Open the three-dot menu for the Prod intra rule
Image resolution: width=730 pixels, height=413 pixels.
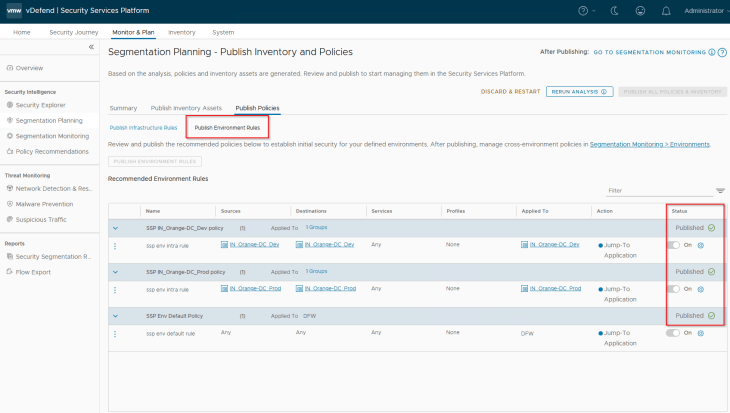coord(115,289)
